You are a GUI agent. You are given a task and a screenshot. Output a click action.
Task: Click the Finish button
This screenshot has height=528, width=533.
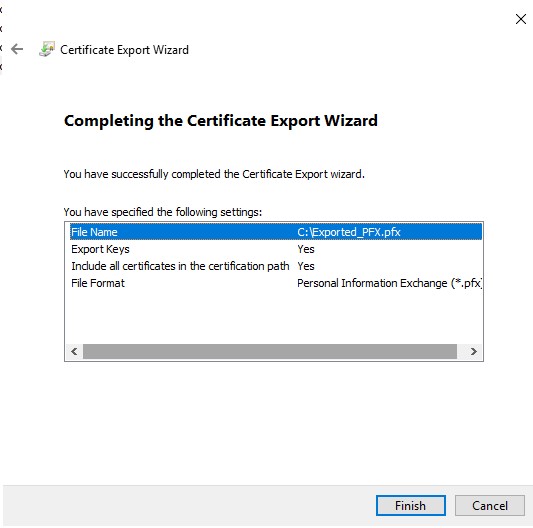pyautogui.click(x=410, y=506)
